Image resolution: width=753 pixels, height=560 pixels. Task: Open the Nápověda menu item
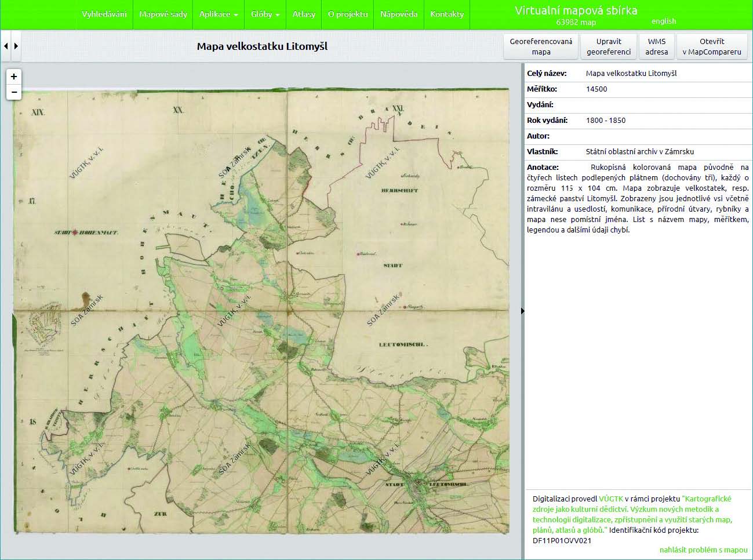pyautogui.click(x=399, y=14)
